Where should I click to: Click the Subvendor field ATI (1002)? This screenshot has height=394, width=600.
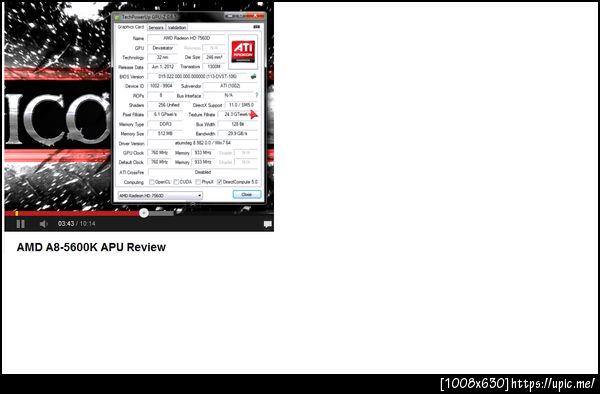[x=230, y=86]
